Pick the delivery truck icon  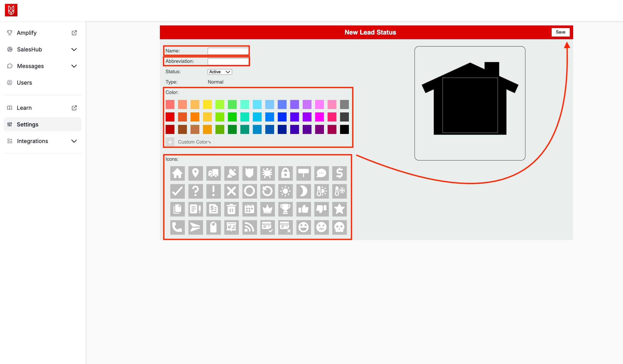point(213,173)
